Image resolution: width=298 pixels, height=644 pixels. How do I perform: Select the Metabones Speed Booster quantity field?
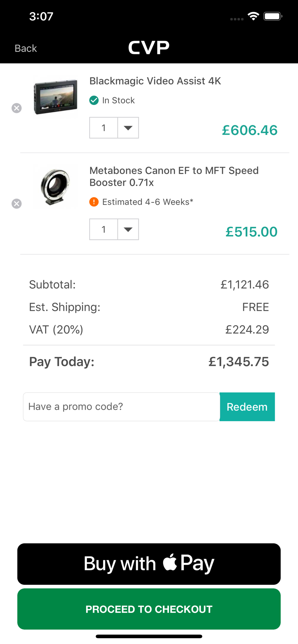click(104, 230)
